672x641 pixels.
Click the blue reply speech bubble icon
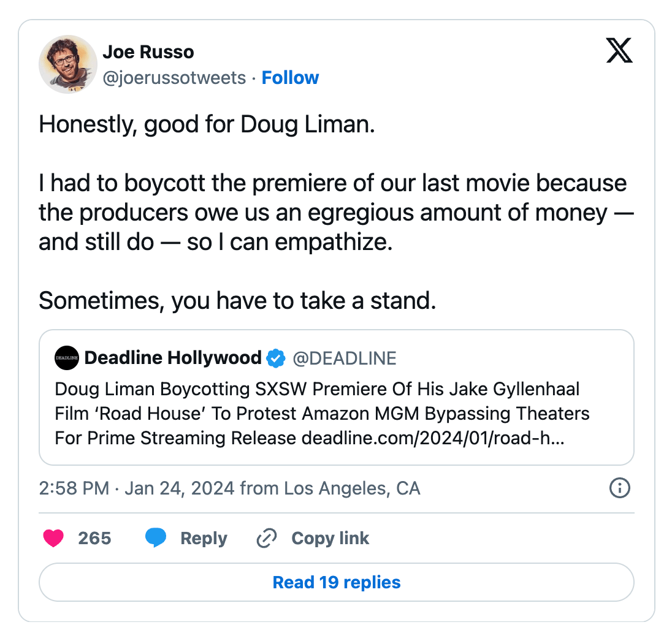coord(156,538)
